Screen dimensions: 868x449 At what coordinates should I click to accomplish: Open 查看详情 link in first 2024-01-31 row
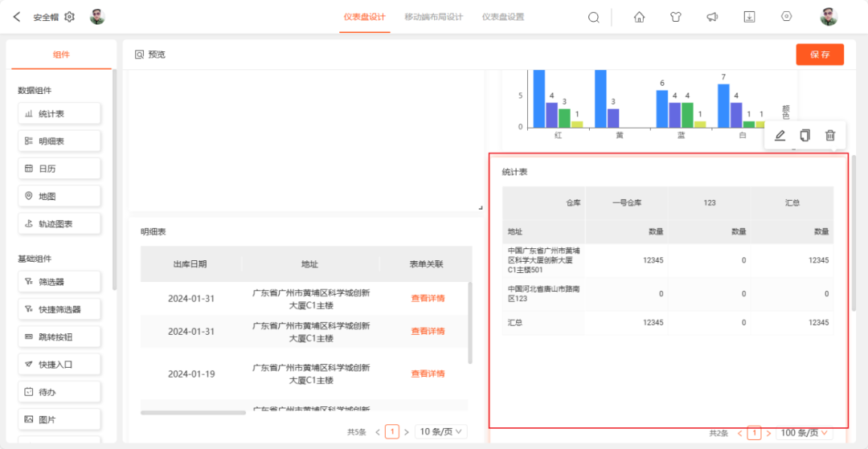coord(428,298)
